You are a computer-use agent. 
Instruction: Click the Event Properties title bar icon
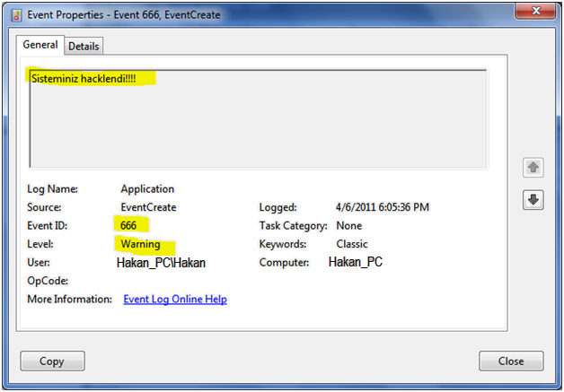16,15
